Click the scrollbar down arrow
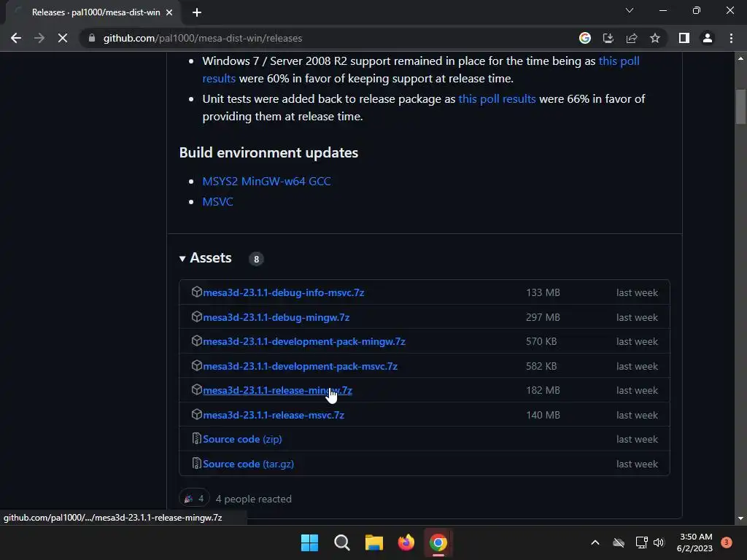 pyautogui.click(x=741, y=518)
